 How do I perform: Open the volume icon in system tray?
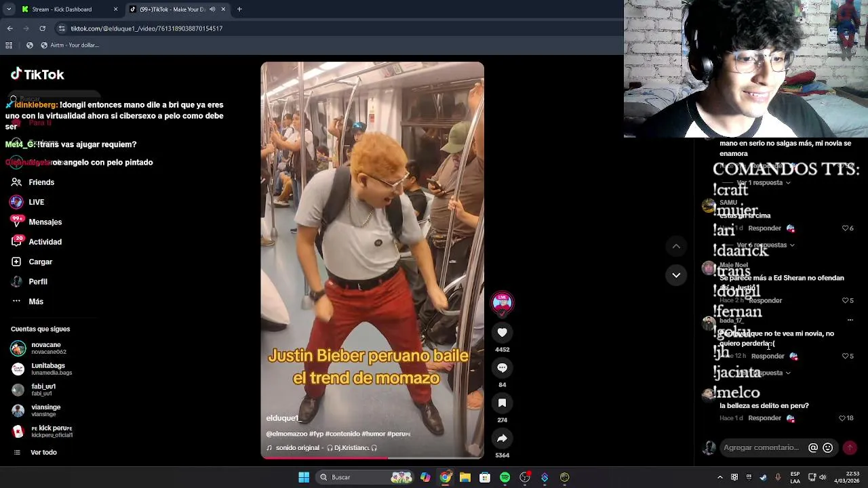(823, 477)
